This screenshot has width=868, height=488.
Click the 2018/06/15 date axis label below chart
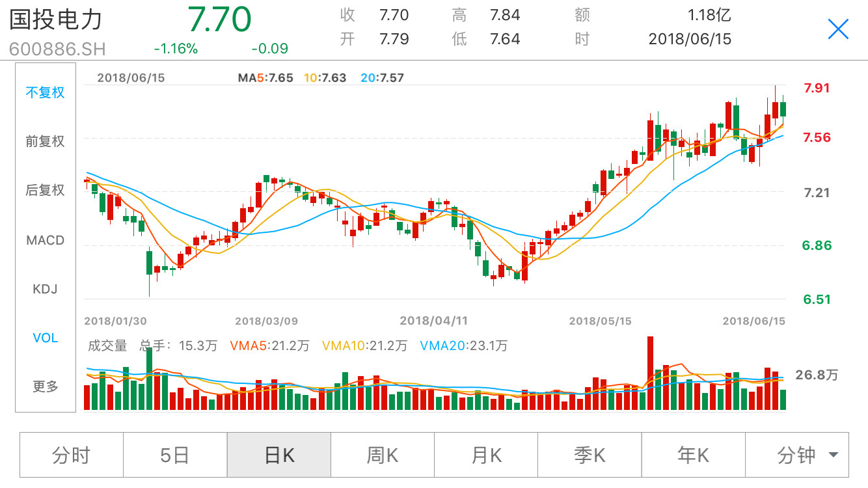tap(754, 321)
